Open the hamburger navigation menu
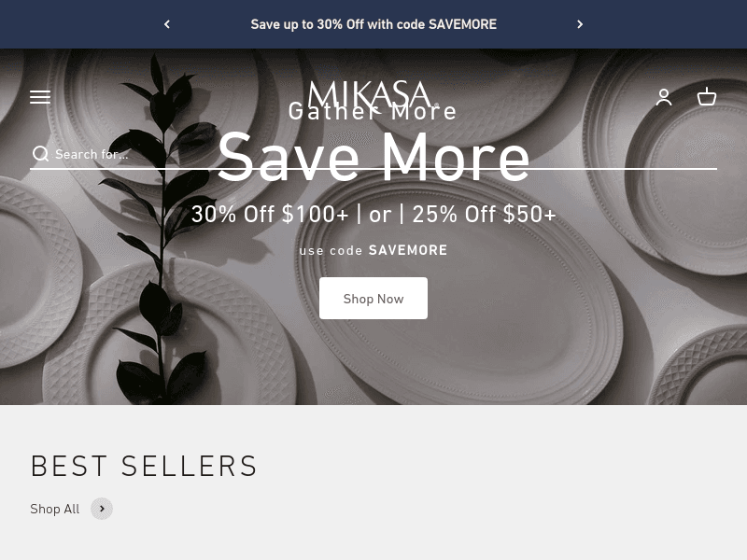The height and width of the screenshot is (560, 747). (40, 97)
